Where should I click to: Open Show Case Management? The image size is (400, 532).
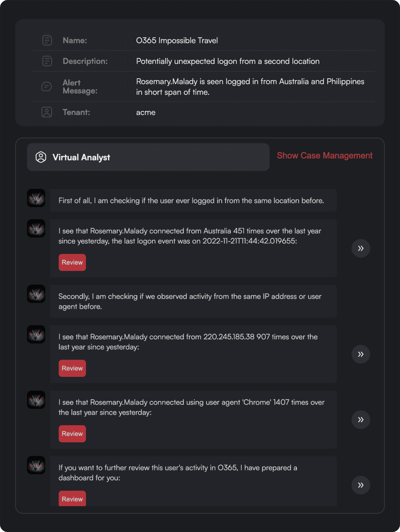point(324,155)
